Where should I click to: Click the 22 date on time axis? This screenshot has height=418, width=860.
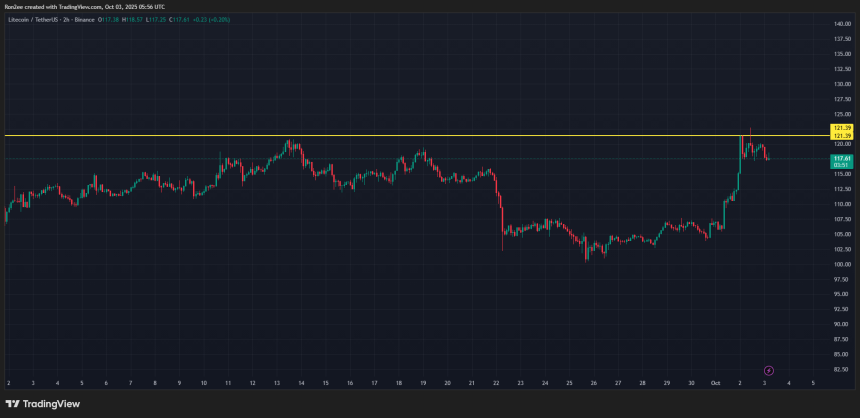click(x=496, y=383)
